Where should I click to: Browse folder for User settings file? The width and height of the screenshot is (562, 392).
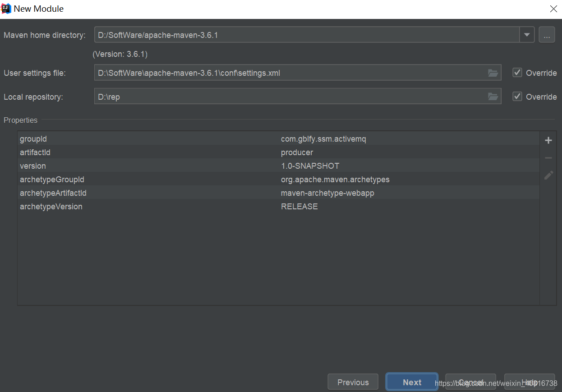coord(493,73)
